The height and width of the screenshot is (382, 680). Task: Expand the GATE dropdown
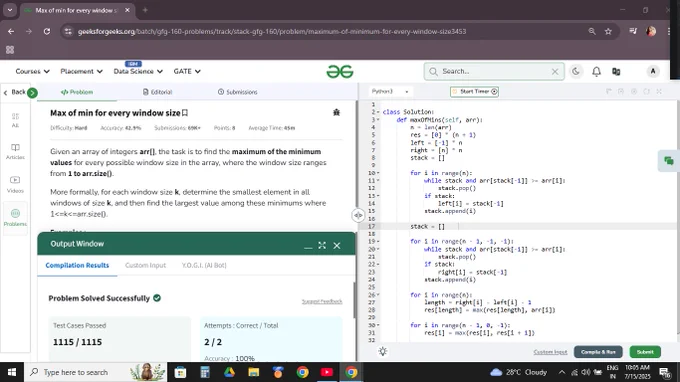[x=187, y=72]
